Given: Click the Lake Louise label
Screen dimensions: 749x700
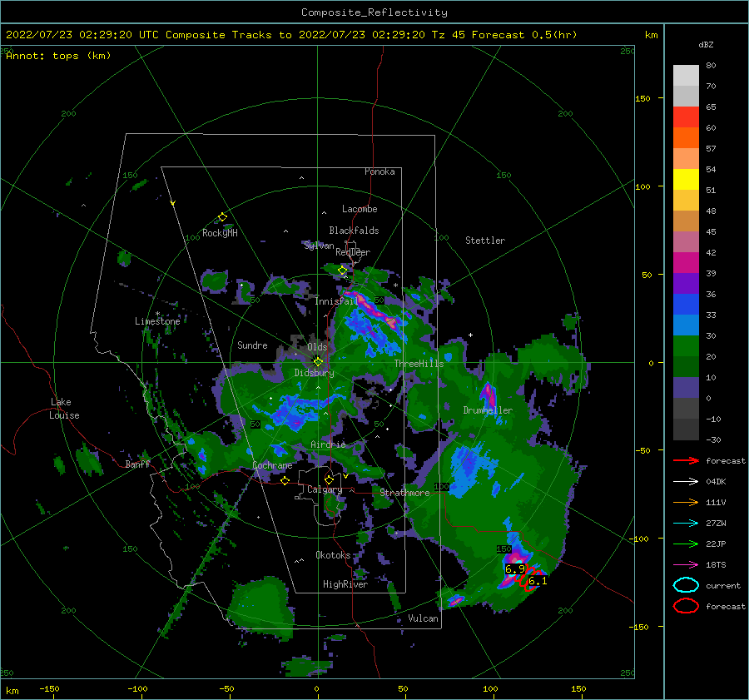Looking at the screenshot, I should pyautogui.click(x=65, y=409).
